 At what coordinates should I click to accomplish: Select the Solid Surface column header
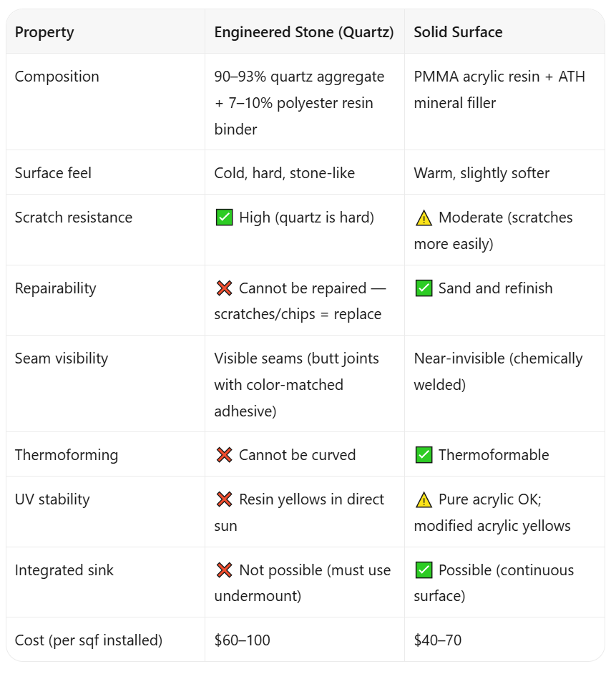pyautogui.click(x=458, y=32)
